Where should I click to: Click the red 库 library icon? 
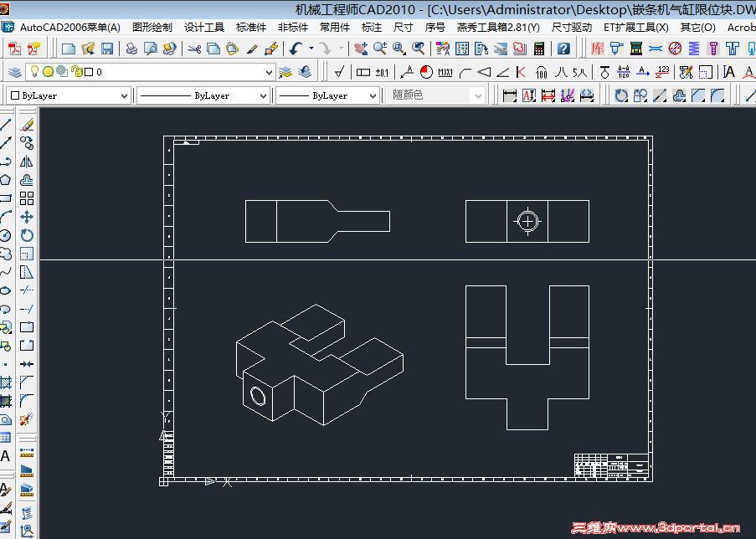(x=598, y=49)
